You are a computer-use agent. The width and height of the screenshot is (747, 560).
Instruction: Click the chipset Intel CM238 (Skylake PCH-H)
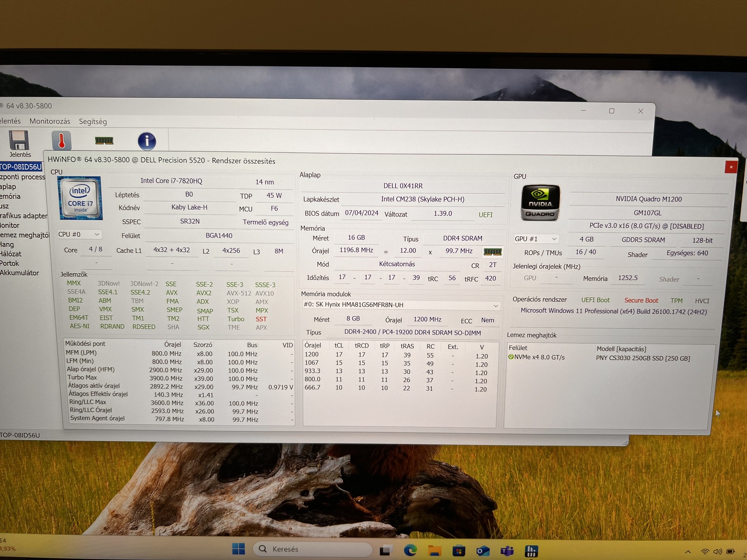pyautogui.click(x=423, y=199)
